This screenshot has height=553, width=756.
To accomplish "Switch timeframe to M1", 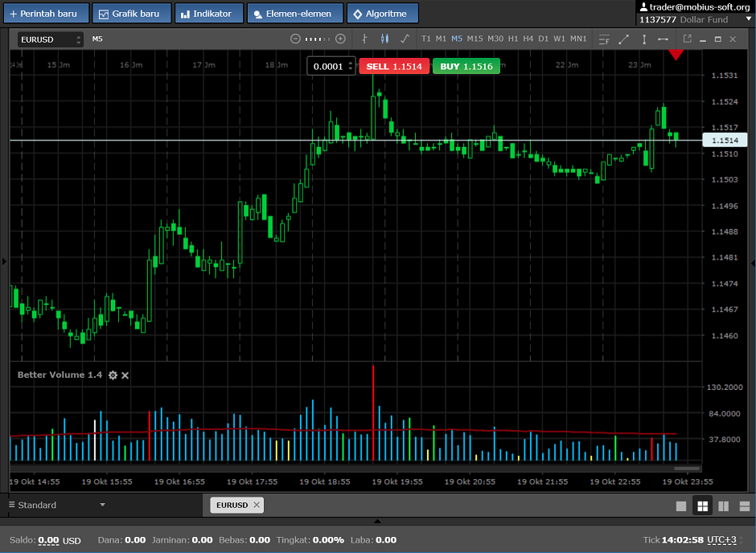I will [x=441, y=39].
